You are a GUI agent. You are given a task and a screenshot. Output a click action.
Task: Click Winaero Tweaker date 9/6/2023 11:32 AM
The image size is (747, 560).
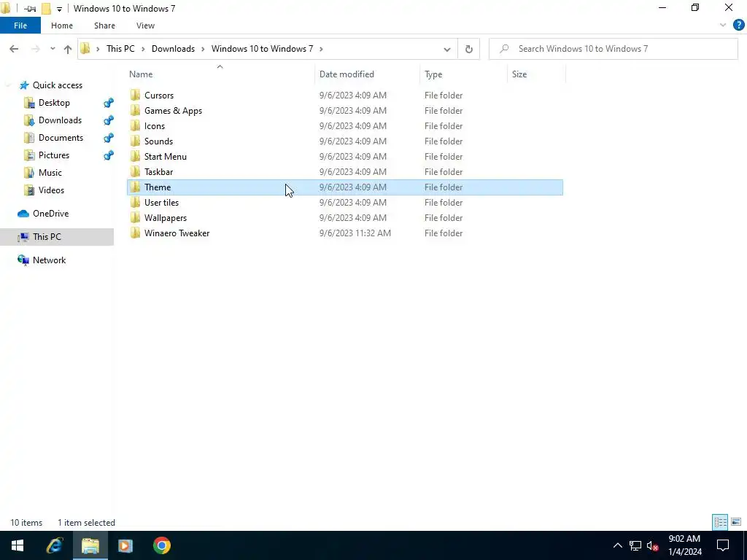click(x=355, y=233)
